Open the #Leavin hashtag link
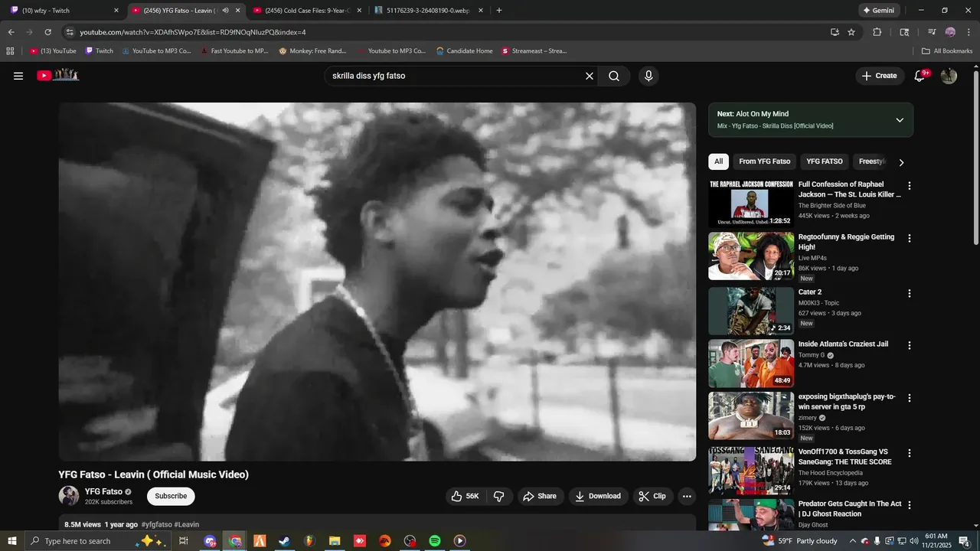 (187, 525)
